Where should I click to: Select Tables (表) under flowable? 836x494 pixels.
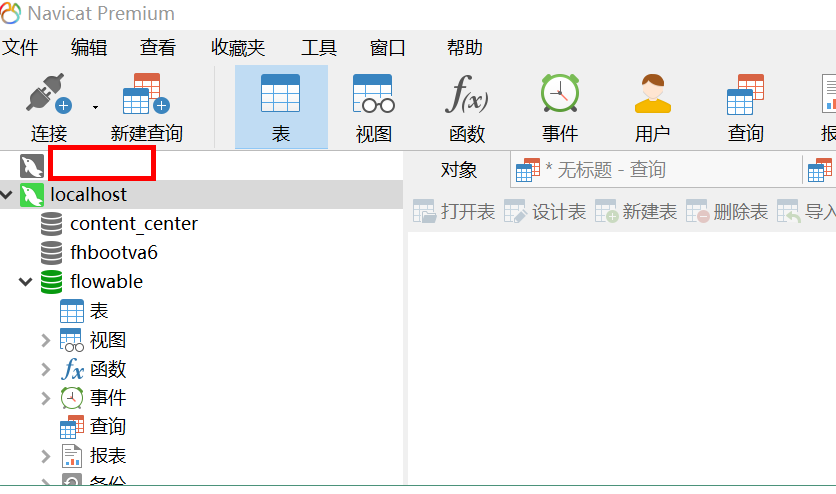pos(99,311)
